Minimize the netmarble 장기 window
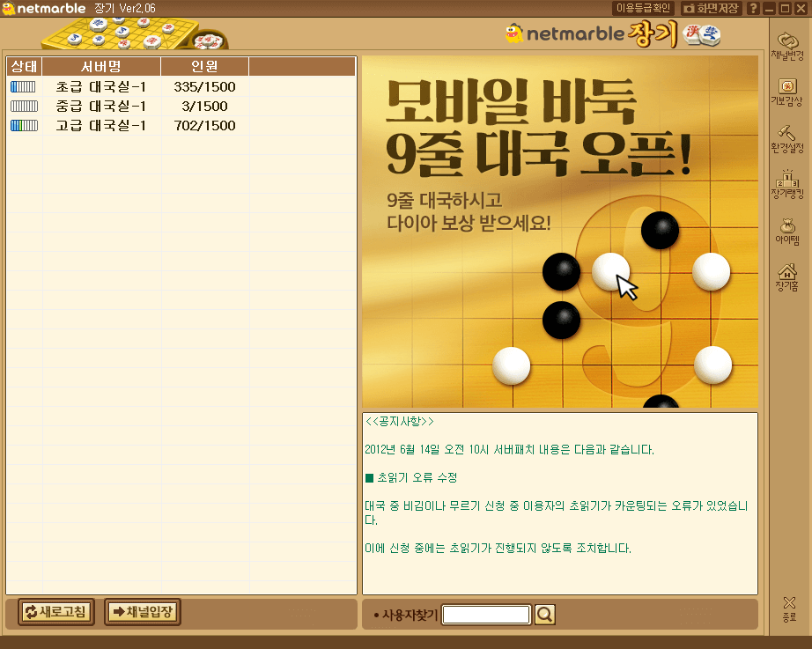Image resolution: width=812 pixels, height=649 pixels. tap(769, 8)
